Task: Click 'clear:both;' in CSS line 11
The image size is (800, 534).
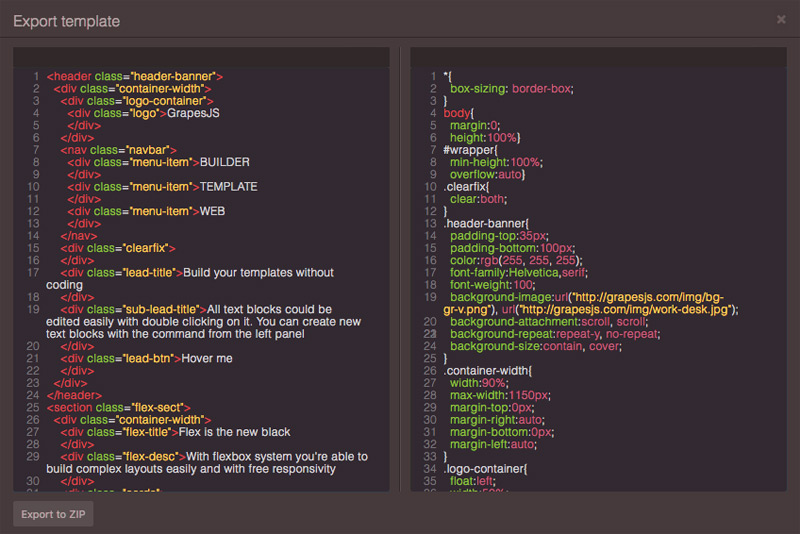Action: coord(479,199)
